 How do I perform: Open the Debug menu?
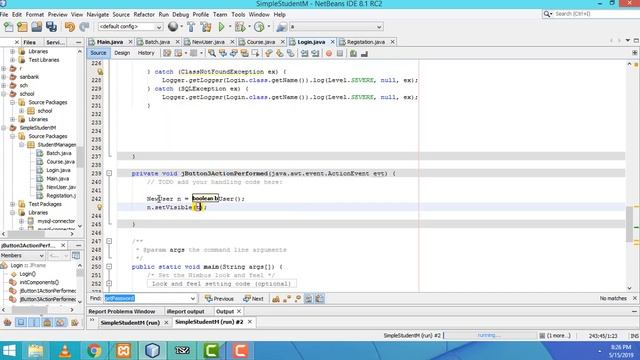click(180, 14)
